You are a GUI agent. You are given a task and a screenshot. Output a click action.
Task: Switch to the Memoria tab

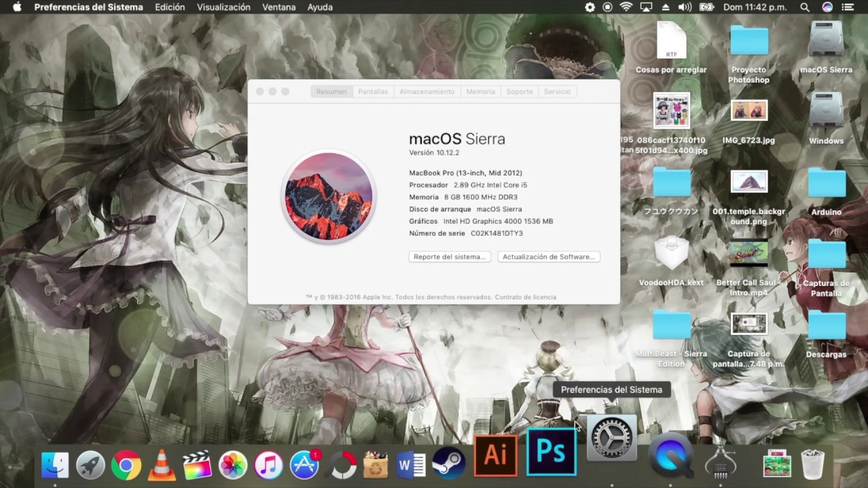pyautogui.click(x=481, y=91)
